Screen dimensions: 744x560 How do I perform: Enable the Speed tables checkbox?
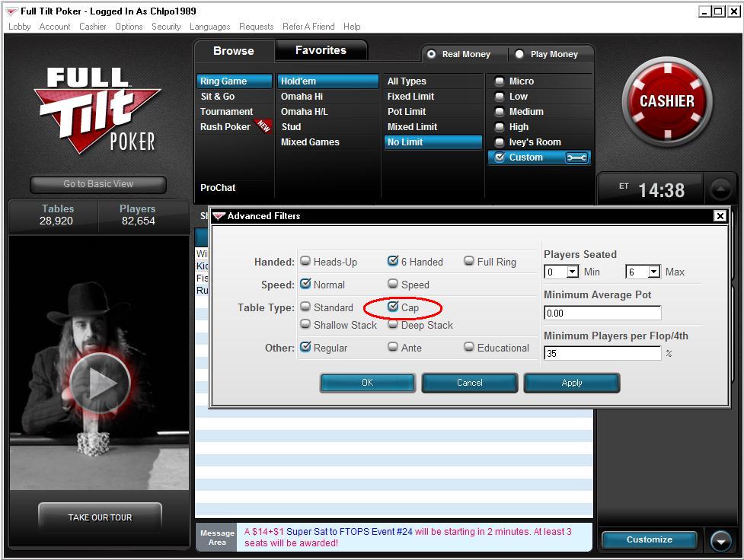(393, 284)
